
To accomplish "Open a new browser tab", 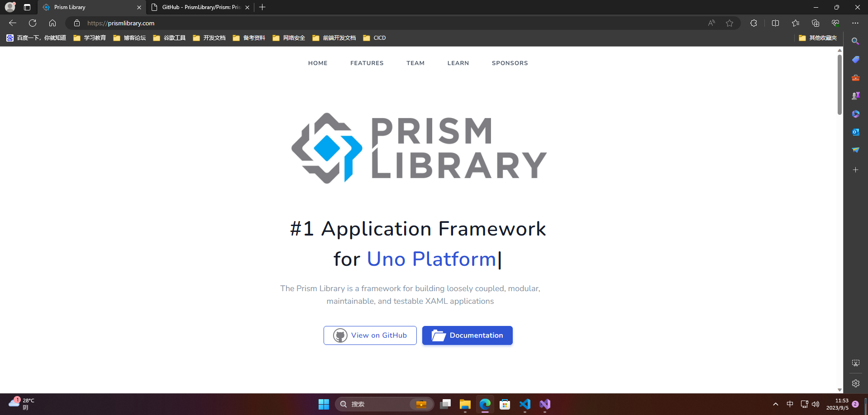I will pos(262,7).
